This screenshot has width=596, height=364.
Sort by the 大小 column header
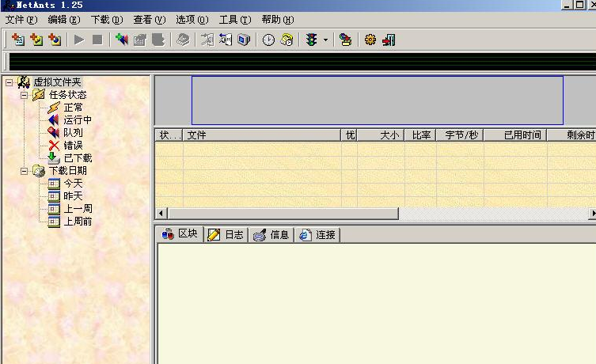pyautogui.click(x=381, y=135)
